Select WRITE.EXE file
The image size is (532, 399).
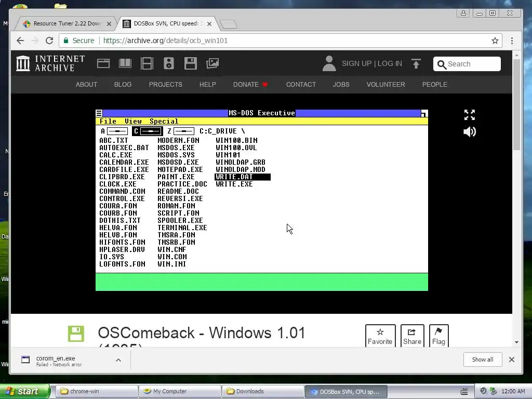pos(234,184)
